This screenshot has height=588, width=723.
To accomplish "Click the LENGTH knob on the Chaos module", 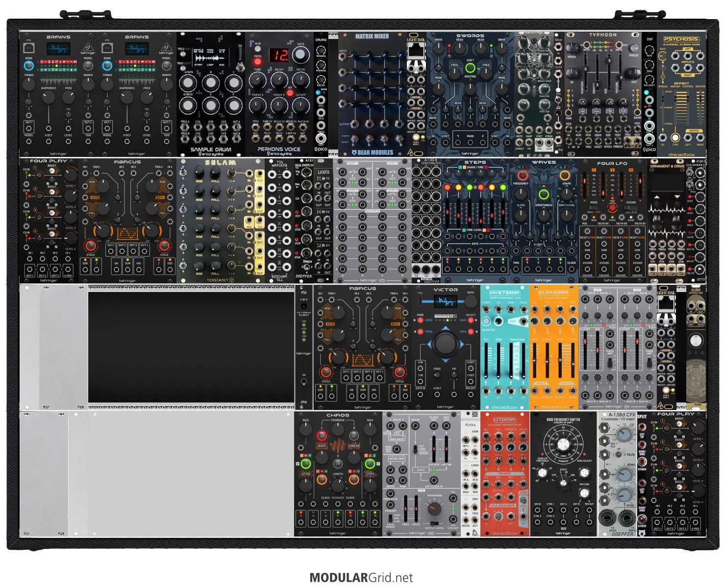I will tap(338, 485).
